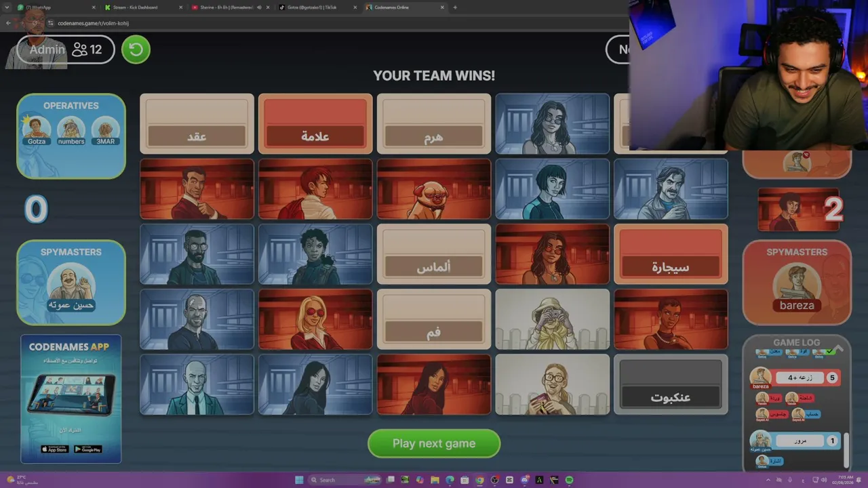Select the سيجارة word card
Screen dimensions: 868x488
pos(671,254)
